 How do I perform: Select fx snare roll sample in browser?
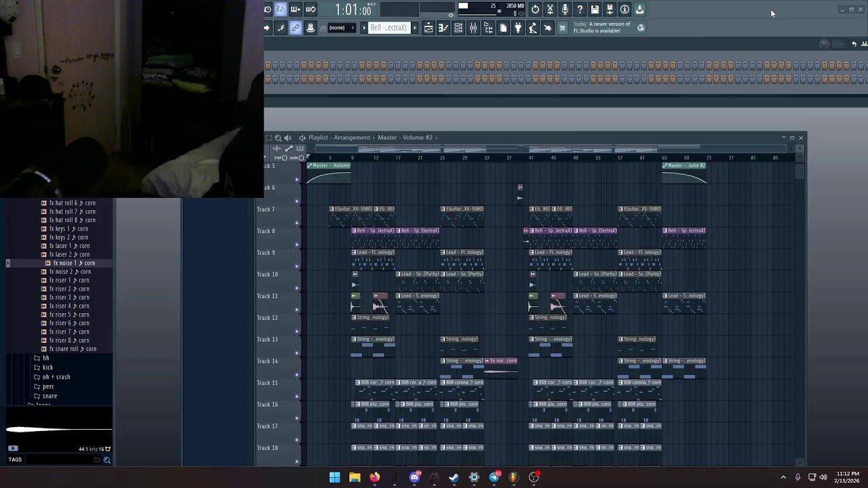click(x=73, y=349)
